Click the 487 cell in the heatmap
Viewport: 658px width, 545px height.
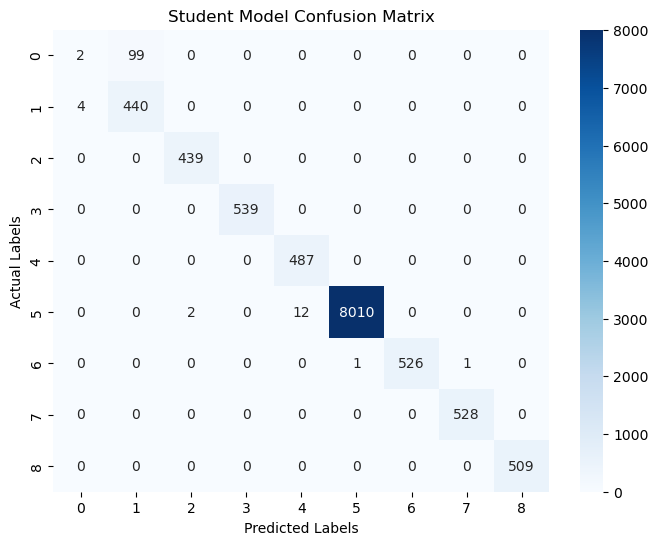coord(301,259)
